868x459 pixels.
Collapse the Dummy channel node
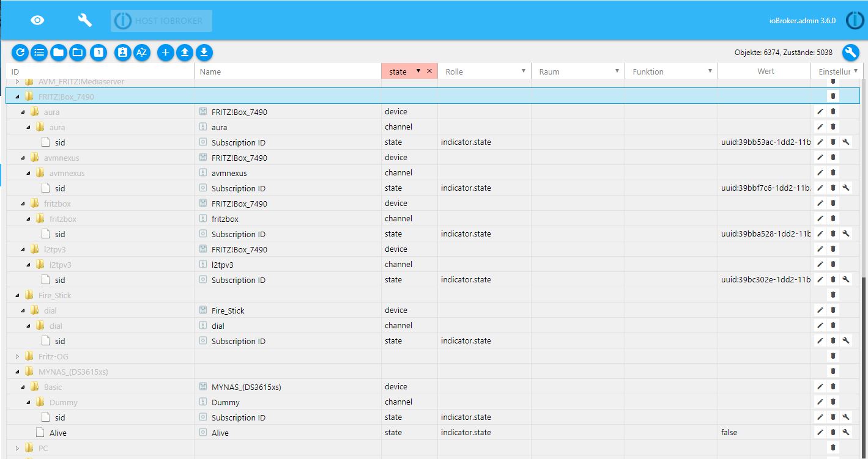point(29,402)
